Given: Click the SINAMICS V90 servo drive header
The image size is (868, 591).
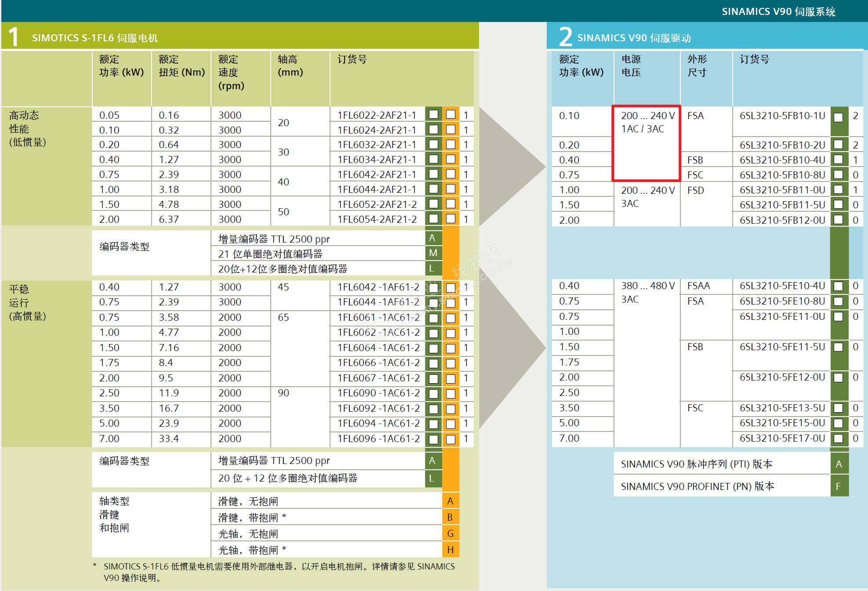Looking at the screenshot, I should (634, 38).
